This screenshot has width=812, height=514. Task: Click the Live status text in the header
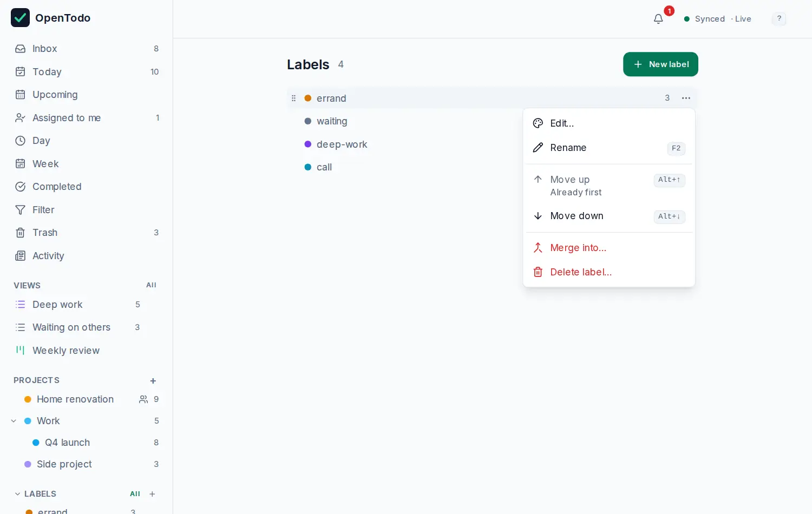tap(743, 19)
